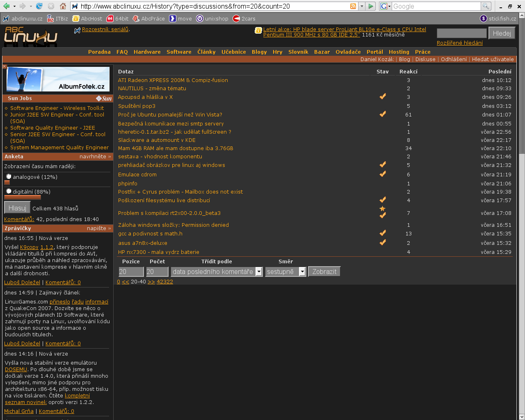Screen dimensions: 525x420
Task: Open the Hardware menu item
Action: [147, 52]
